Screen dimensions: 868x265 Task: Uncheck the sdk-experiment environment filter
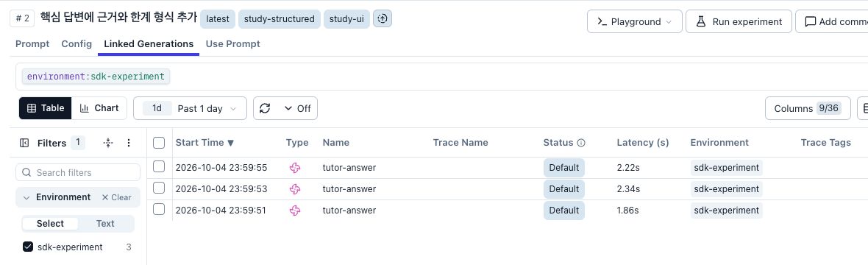pyautogui.click(x=28, y=247)
